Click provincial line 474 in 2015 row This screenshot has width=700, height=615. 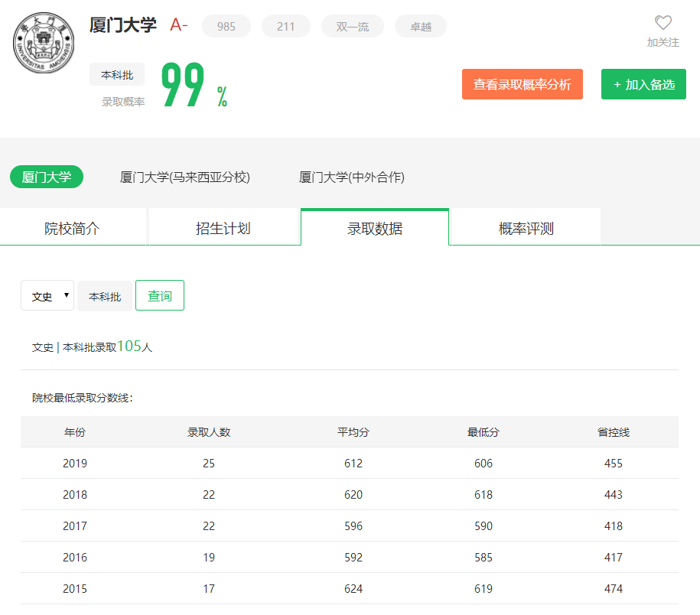(614, 589)
